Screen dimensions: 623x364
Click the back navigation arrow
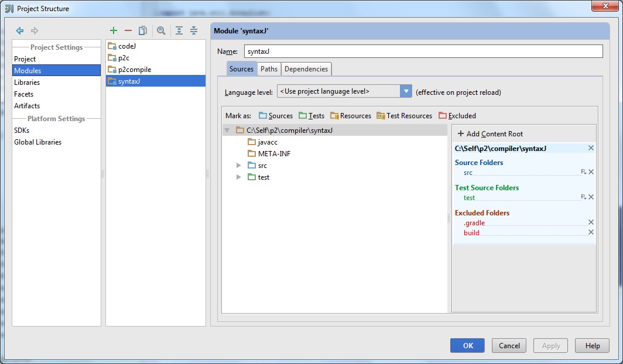20,30
